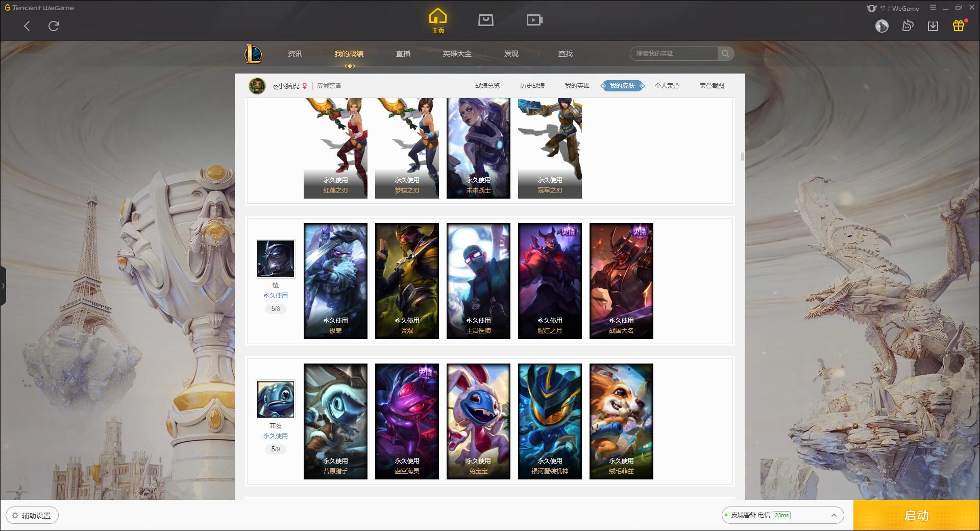Click the 永久使用 label under 慎
The width and height of the screenshot is (980, 531).
click(276, 296)
